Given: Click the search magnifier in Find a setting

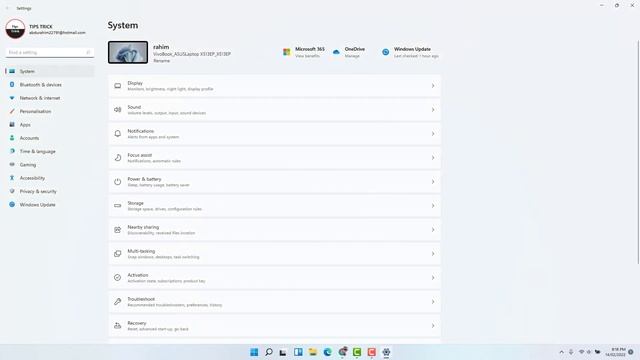Looking at the screenshot, I should [88, 52].
